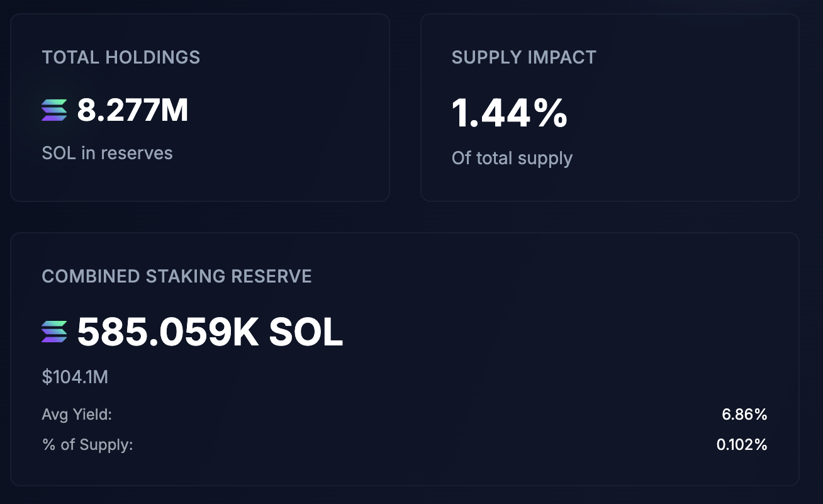
Task: Click the 6.86% average yield value
Action: click(x=744, y=415)
